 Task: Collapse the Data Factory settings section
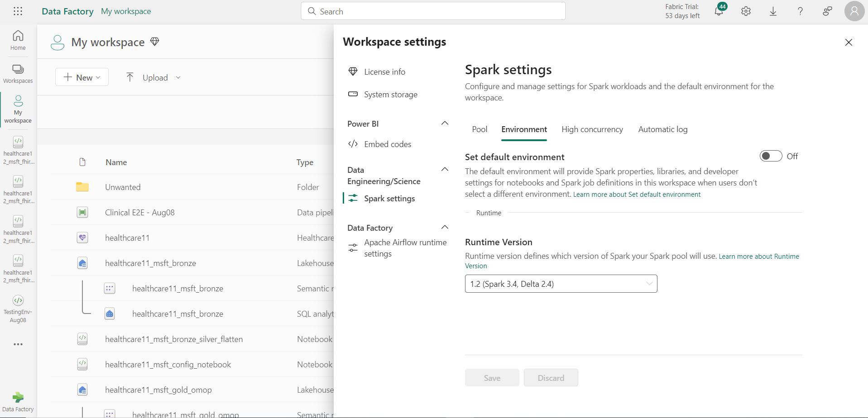point(445,228)
